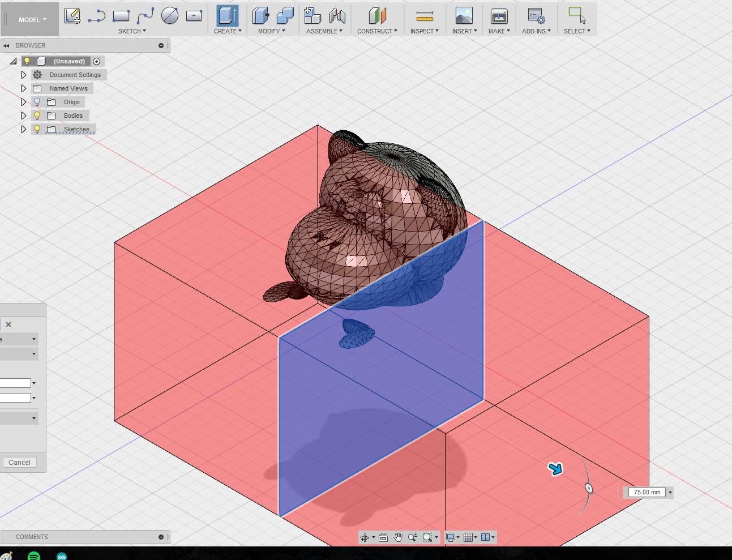
Task: Click the 3D Print make icon
Action: tap(499, 16)
